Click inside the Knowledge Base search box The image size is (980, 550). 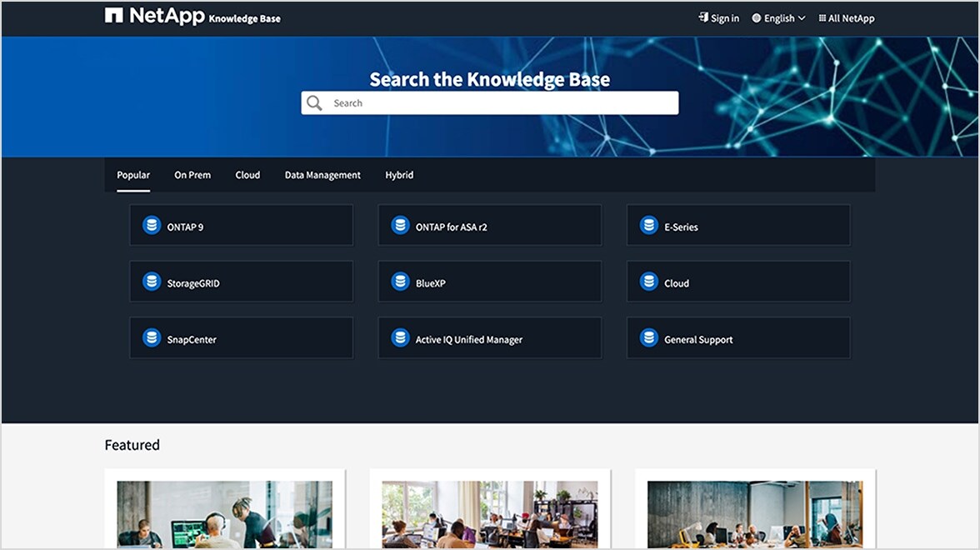[490, 102]
